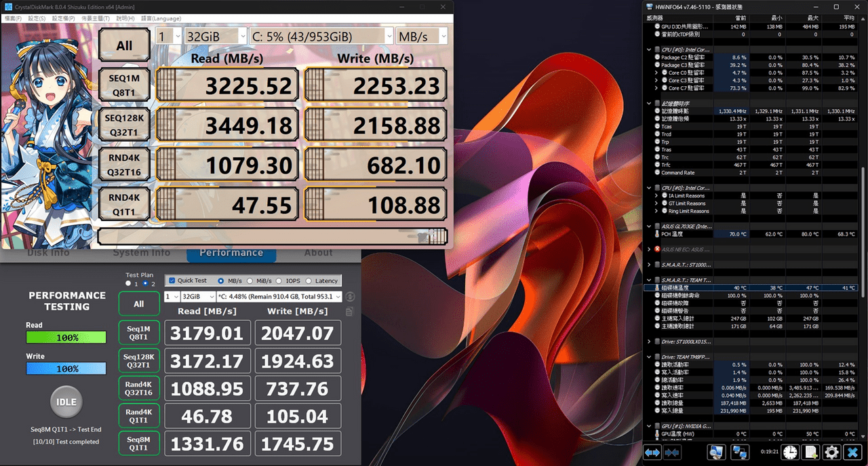868x466 pixels.
Task: Click the refresh drive icon beside drive dropdown
Action: pyautogui.click(x=350, y=296)
